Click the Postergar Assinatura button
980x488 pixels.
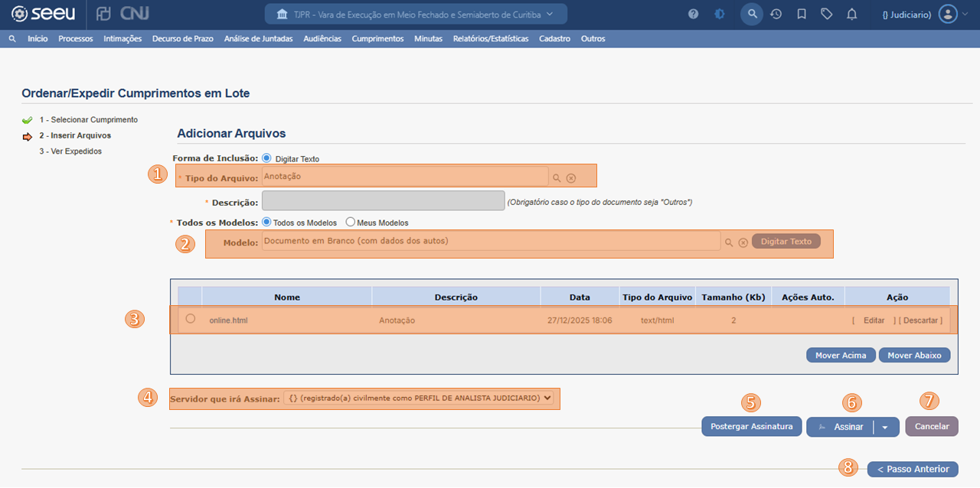751,427
